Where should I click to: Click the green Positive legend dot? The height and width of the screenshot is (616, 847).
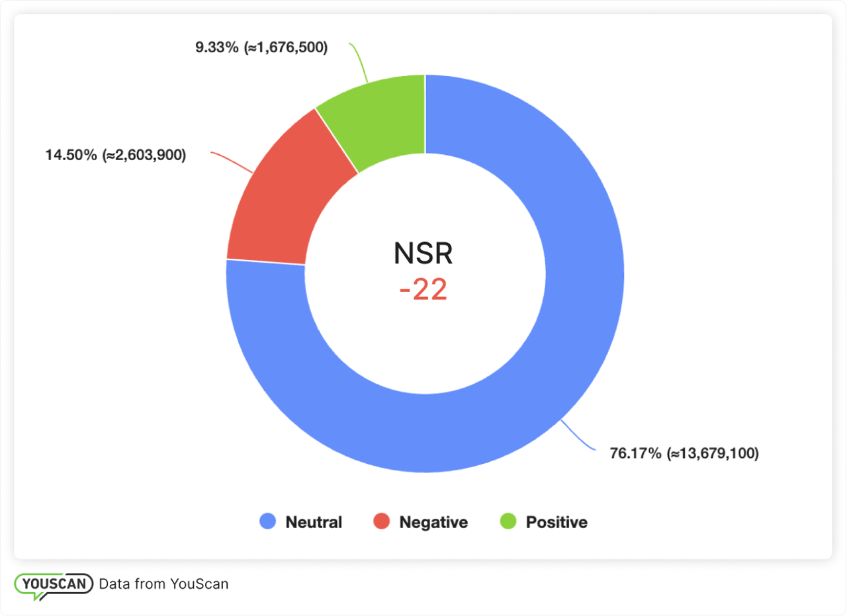507,522
